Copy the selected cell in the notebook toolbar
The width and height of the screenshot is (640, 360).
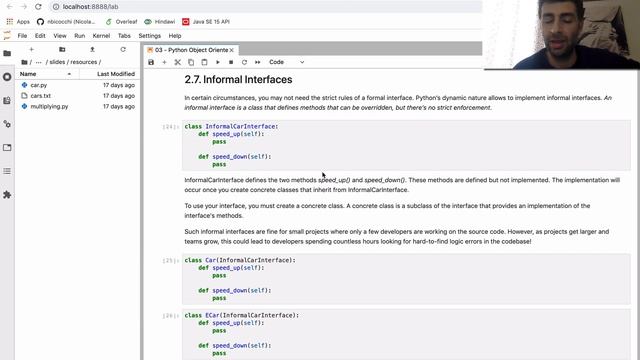point(191,62)
